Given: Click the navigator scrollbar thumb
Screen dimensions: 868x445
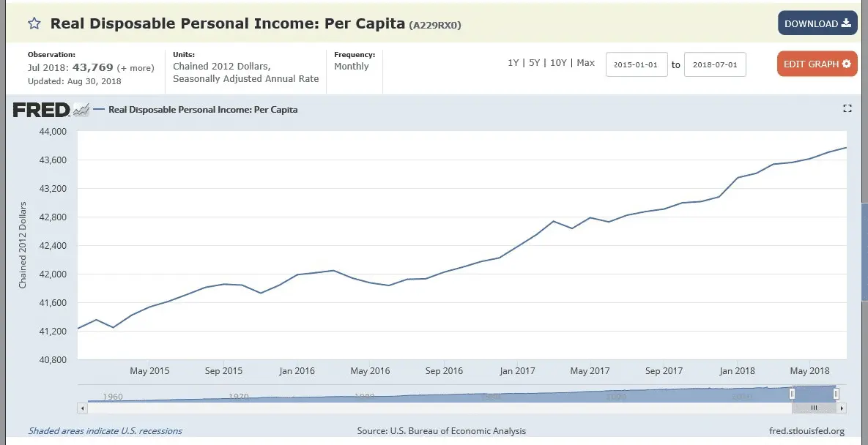Looking at the screenshot, I should [x=814, y=408].
